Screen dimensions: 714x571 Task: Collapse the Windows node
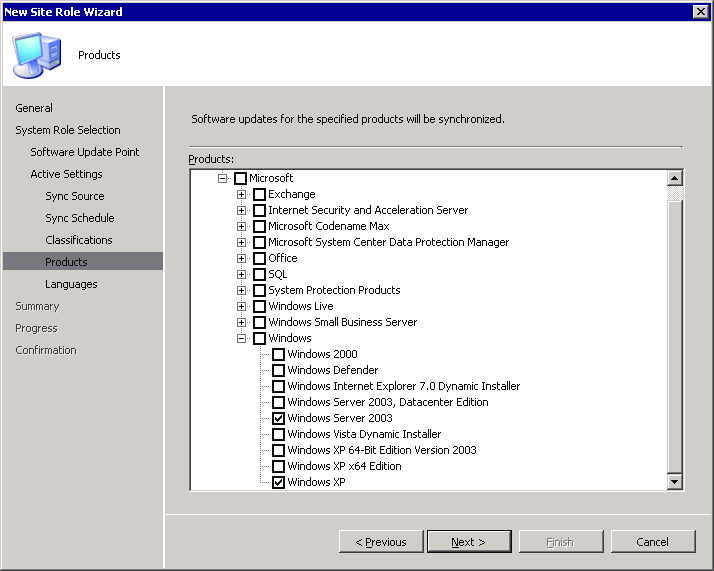point(241,338)
